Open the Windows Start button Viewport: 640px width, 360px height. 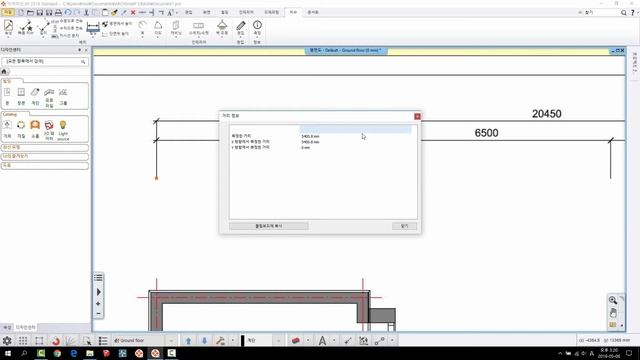pos(8,353)
